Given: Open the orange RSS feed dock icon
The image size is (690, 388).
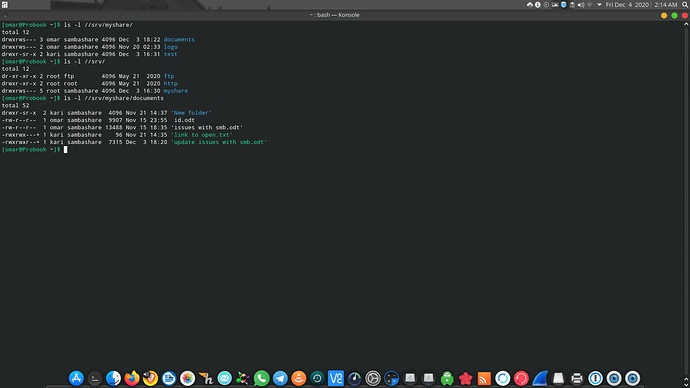Looking at the screenshot, I should click(x=484, y=378).
